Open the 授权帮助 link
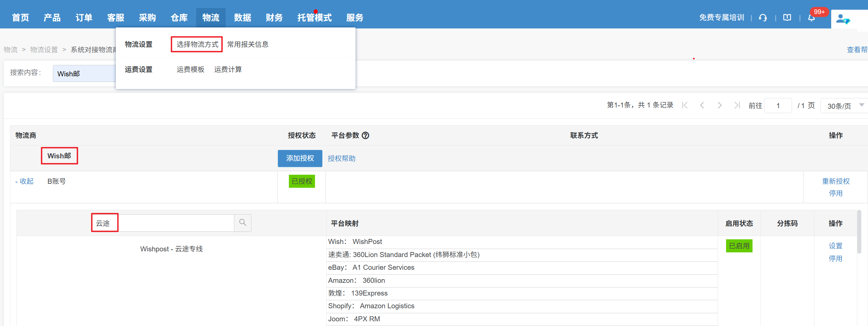Image resolution: width=868 pixels, height=326 pixels. tap(341, 158)
